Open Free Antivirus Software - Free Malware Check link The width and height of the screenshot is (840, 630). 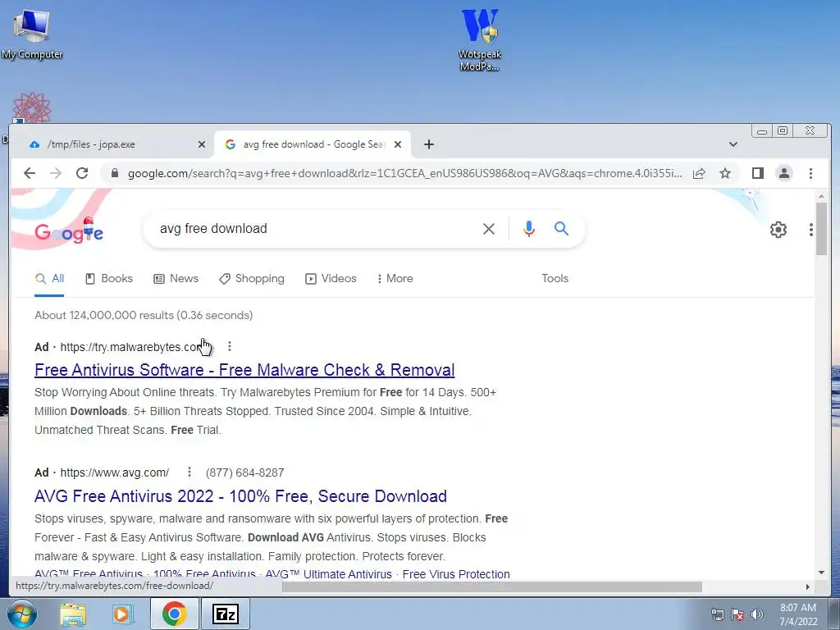pyautogui.click(x=244, y=370)
